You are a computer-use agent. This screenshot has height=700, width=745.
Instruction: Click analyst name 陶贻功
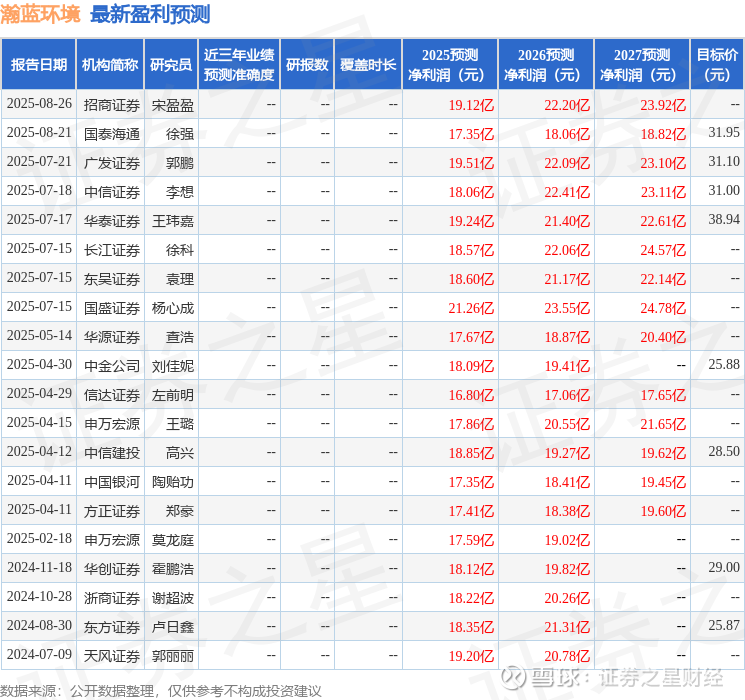point(173,481)
